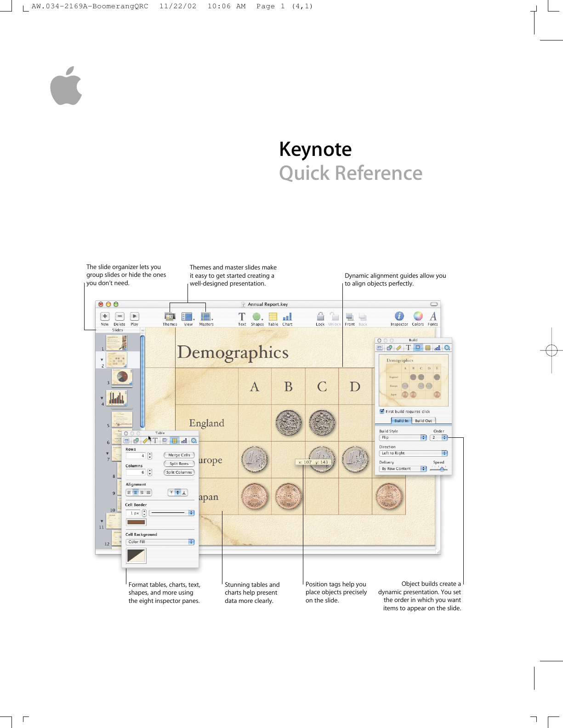
Task: Align cell content to vertical middle
Action: click(x=177, y=493)
